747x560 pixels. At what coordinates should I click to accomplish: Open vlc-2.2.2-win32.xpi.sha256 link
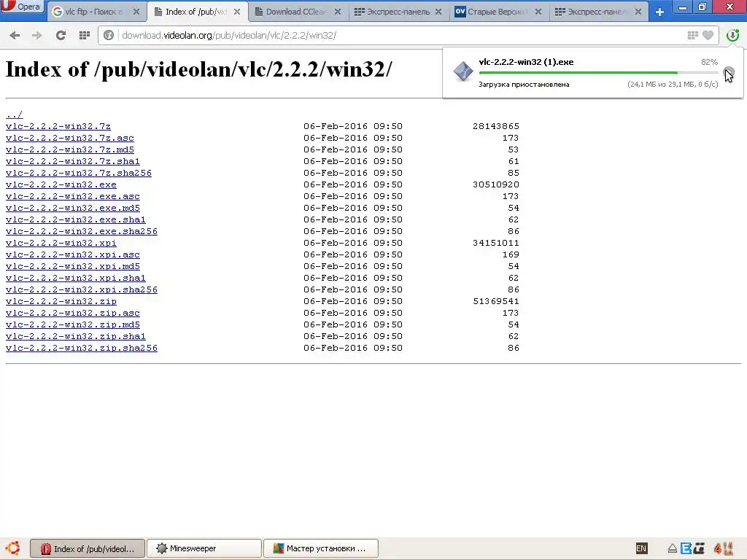[x=82, y=289]
